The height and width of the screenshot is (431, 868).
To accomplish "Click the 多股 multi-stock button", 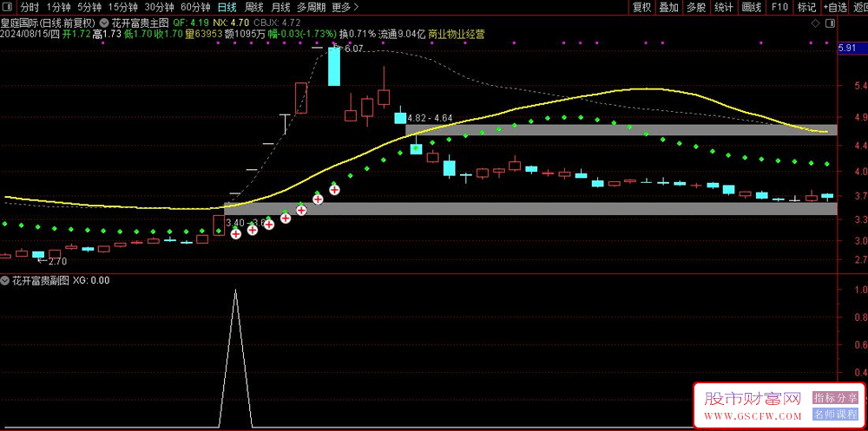I will 696,7.
